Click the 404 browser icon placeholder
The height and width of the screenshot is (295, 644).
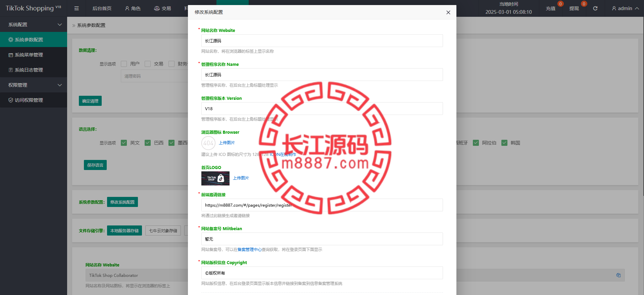(x=208, y=143)
